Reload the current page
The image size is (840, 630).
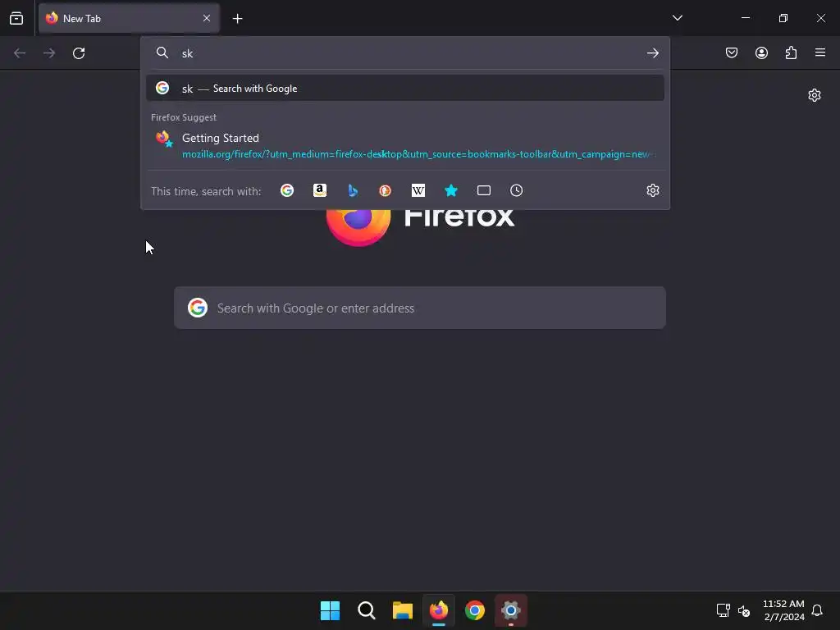79,53
